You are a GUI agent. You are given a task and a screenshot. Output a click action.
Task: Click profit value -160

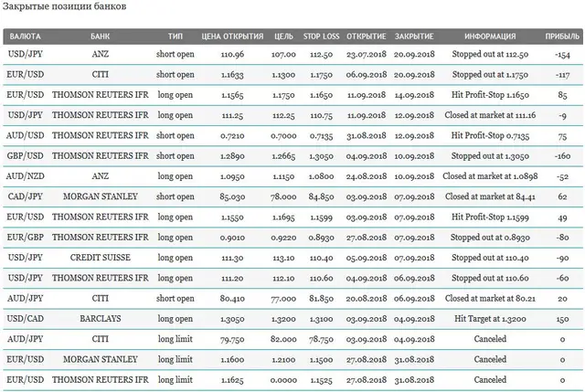[562, 156]
